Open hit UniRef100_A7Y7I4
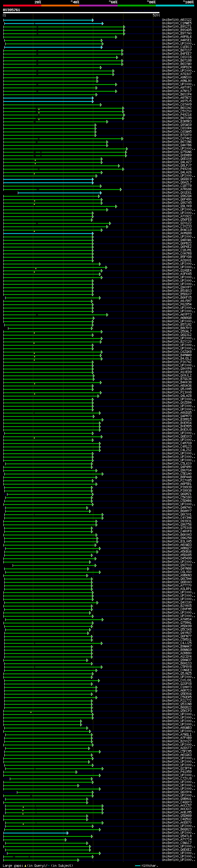197x868 pixels. click(x=177, y=839)
